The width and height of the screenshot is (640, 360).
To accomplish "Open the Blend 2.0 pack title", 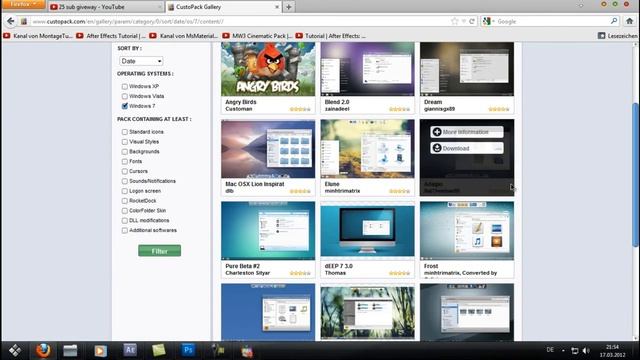I will tap(337, 102).
